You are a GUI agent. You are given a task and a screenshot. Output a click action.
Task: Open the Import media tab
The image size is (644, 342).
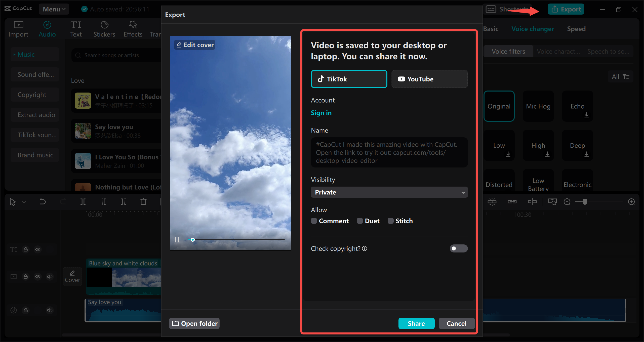tap(18, 29)
